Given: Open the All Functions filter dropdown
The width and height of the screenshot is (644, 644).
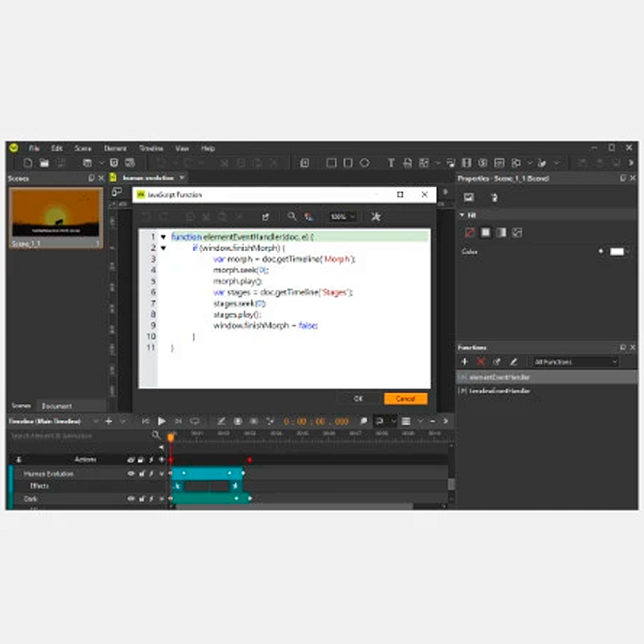Looking at the screenshot, I should (x=576, y=362).
